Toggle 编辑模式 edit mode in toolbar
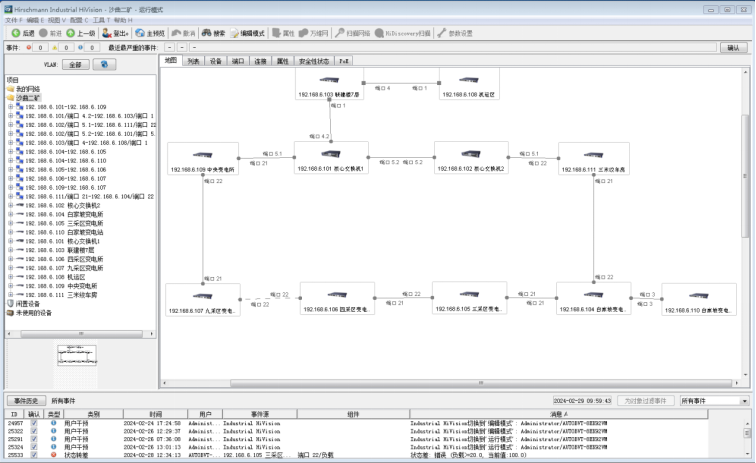Image resolution: width=756 pixels, height=463 pixels. 246,33
